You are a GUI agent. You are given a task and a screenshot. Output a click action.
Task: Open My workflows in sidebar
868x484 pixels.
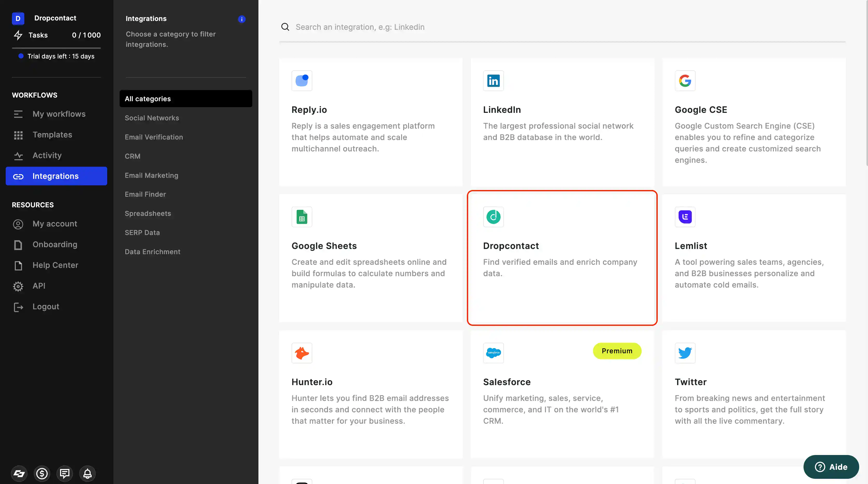59,114
